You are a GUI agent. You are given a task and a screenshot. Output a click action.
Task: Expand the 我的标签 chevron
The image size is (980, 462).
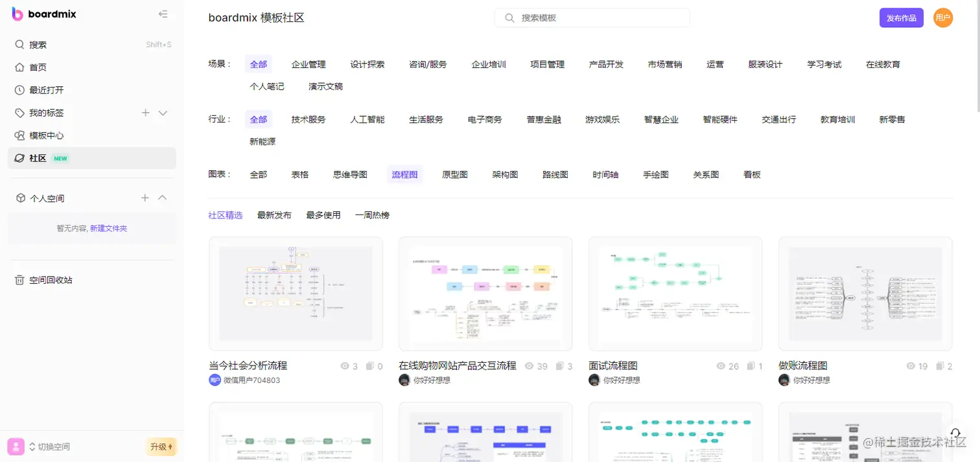click(163, 113)
